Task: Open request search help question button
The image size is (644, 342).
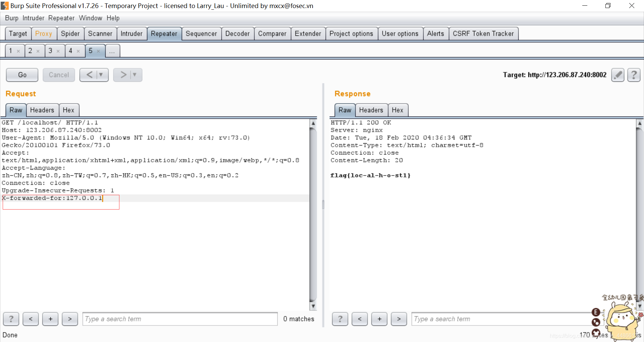Action: pyautogui.click(x=11, y=319)
